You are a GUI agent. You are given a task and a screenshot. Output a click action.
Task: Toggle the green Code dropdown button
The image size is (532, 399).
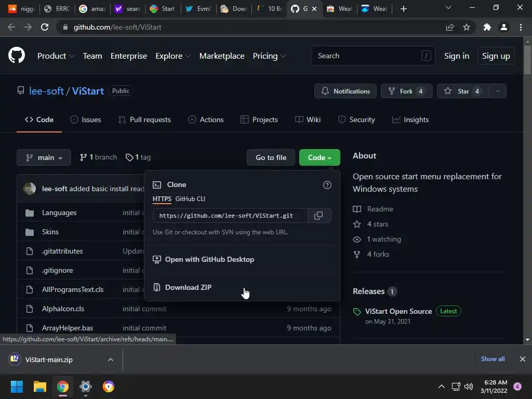[x=320, y=157]
